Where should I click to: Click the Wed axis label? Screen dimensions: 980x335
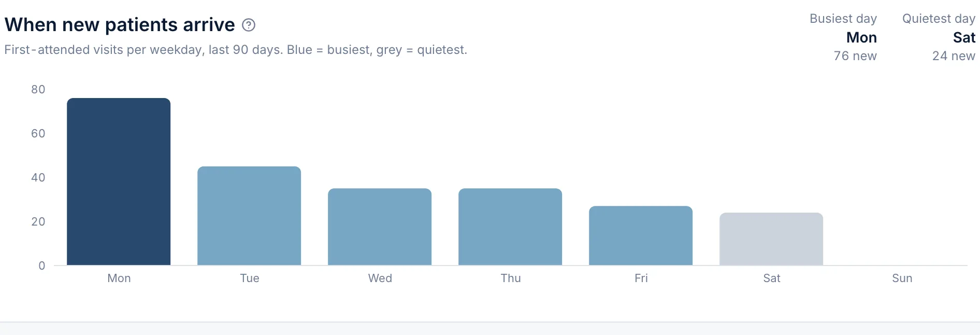(x=380, y=278)
